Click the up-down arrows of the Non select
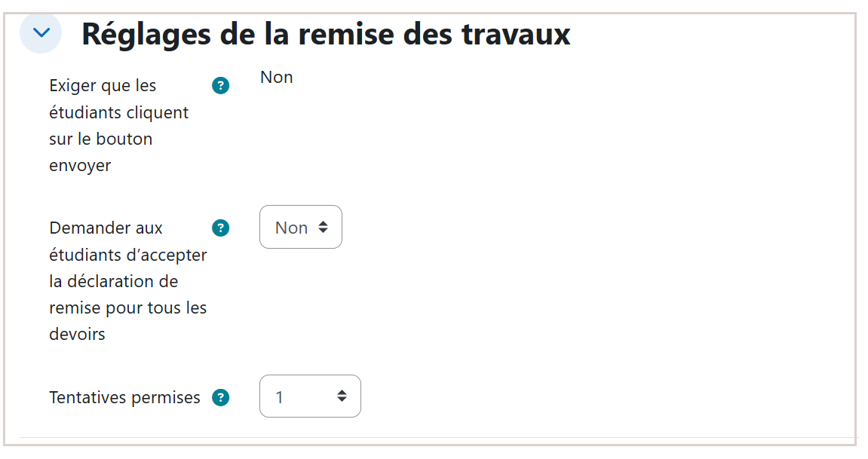 point(323,228)
